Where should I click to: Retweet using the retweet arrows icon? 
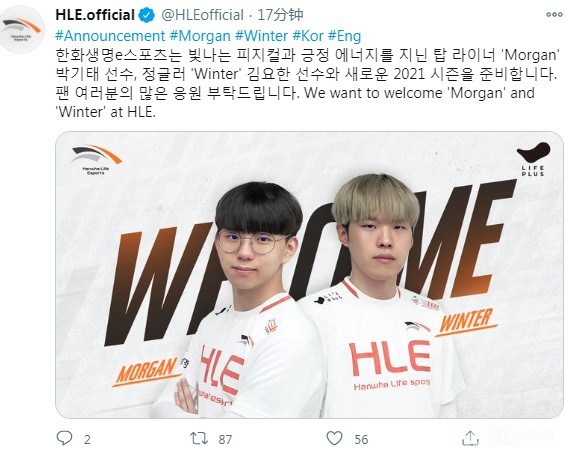(x=199, y=438)
